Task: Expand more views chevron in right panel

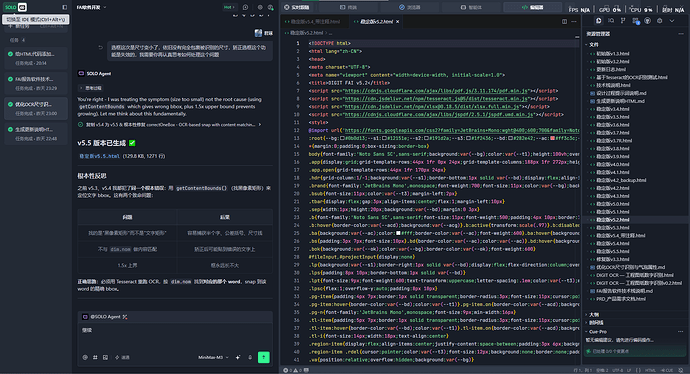Action: click(x=672, y=20)
